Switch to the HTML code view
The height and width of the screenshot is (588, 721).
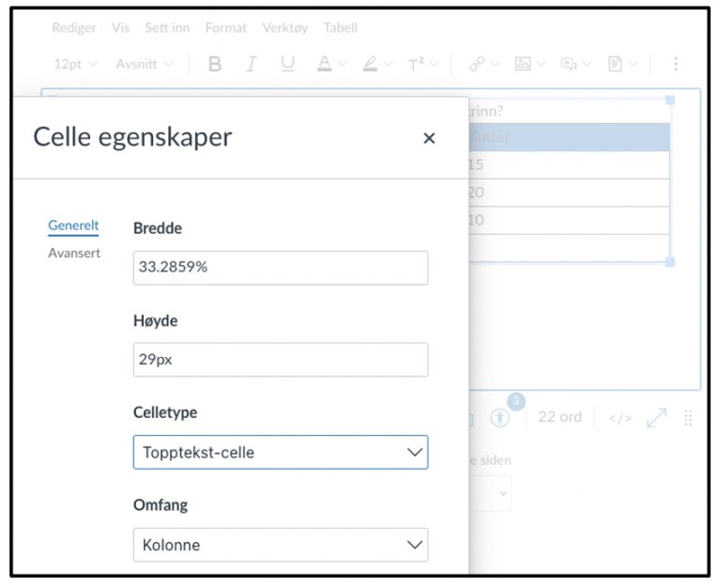[x=620, y=418]
